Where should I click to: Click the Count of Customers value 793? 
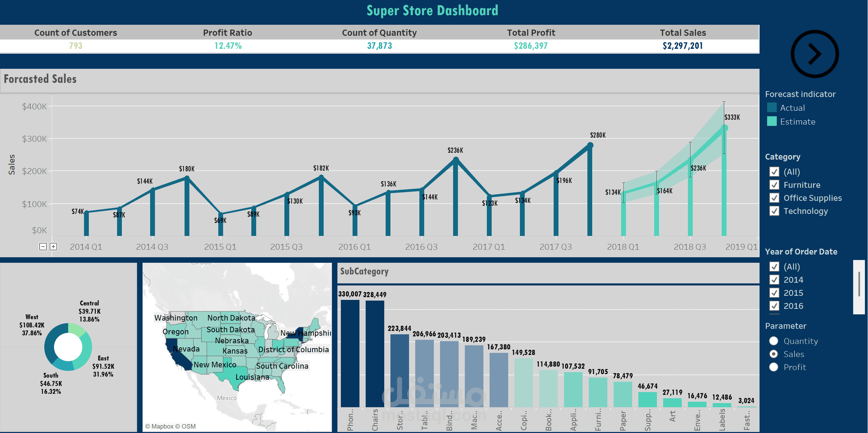tap(76, 46)
